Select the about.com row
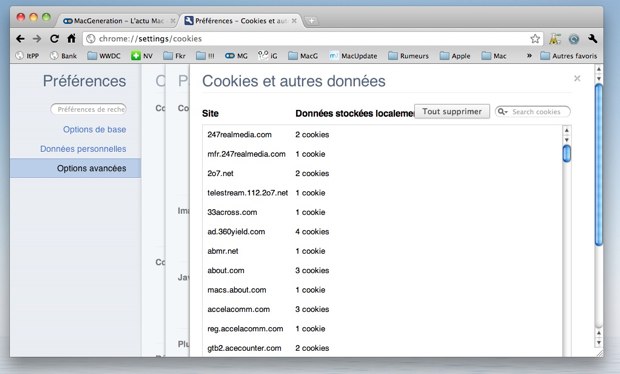This screenshot has width=620, height=374. [382, 270]
